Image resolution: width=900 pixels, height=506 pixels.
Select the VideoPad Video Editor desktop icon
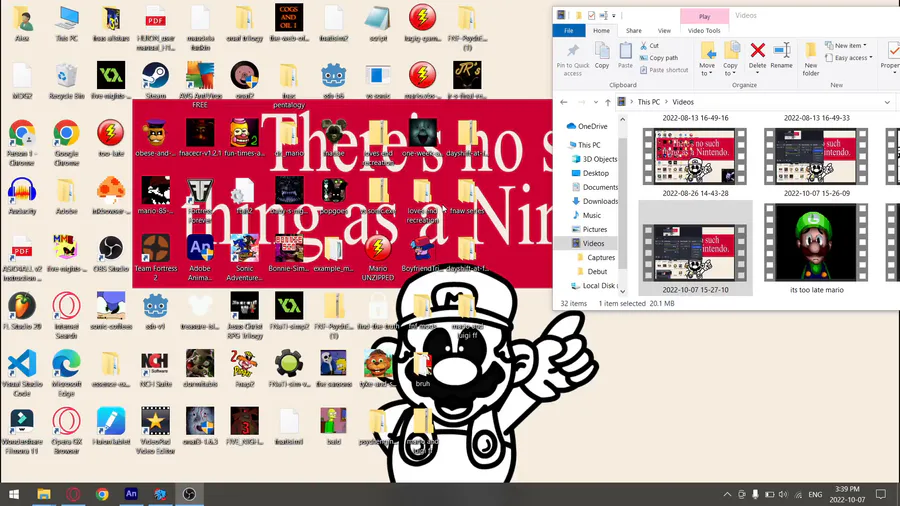pyautogui.click(x=155, y=421)
